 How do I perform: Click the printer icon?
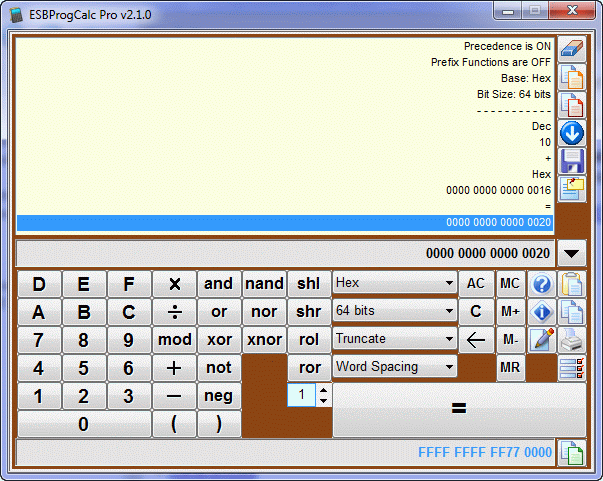pyautogui.click(x=572, y=340)
